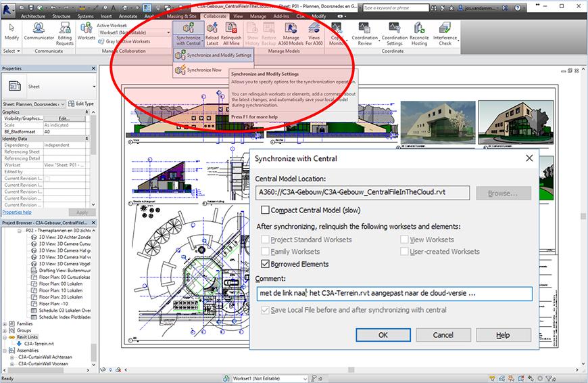588x383 pixels.
Task: Open the Properties help link
Action: (x=17, y=212)
